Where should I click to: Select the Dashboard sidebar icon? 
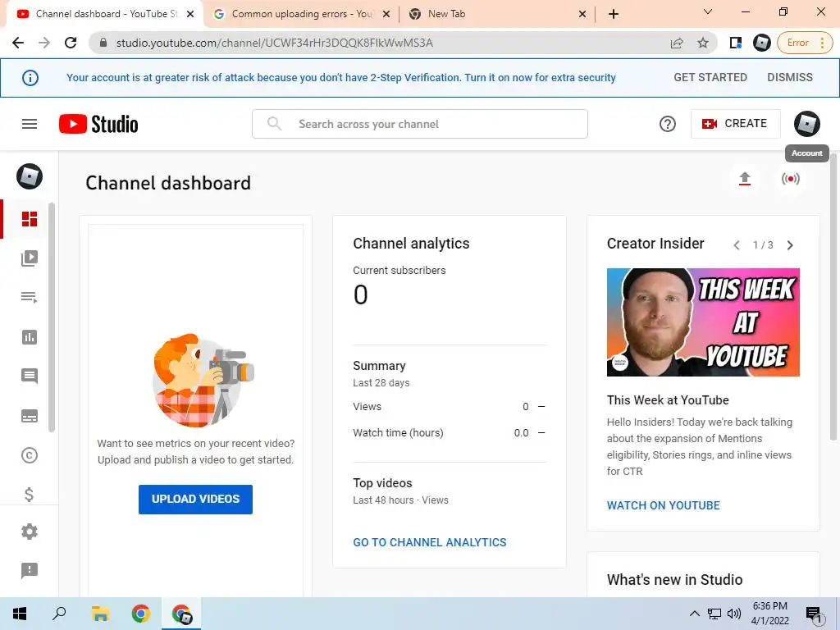pos(30,218)
